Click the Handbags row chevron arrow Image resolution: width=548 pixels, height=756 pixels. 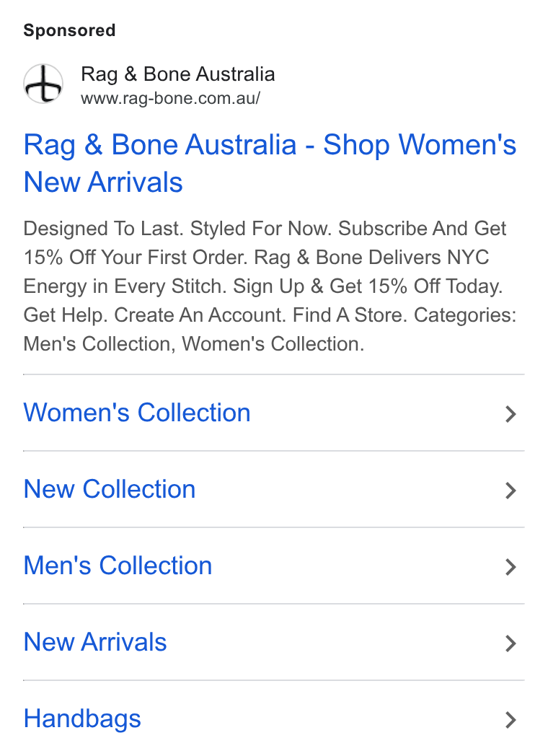tap(511, 719)
